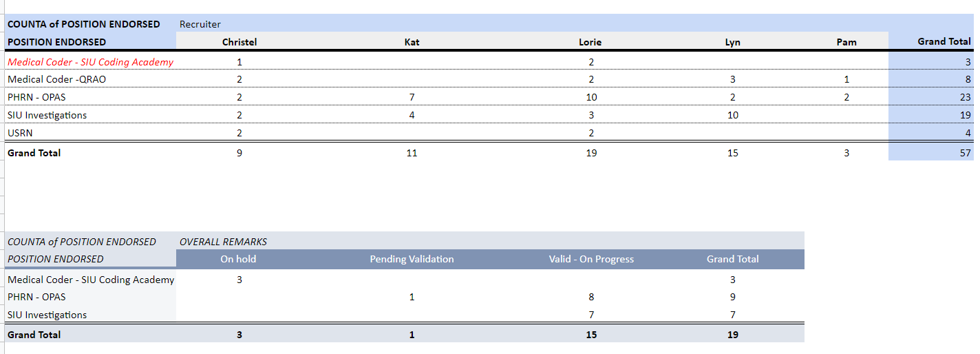
Task: Select the Pending Validation grand total of 1
Action: click(x=412, y=335)
